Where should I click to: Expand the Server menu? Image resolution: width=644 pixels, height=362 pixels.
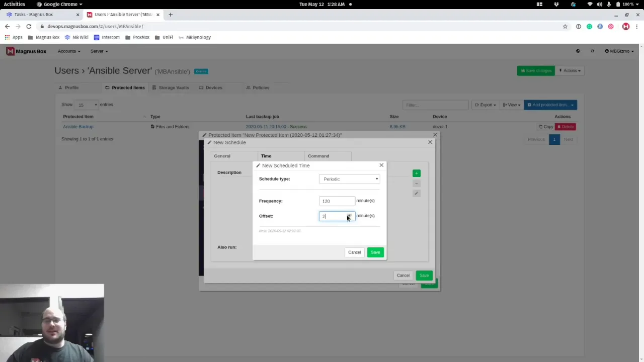(x=99, y=51)
